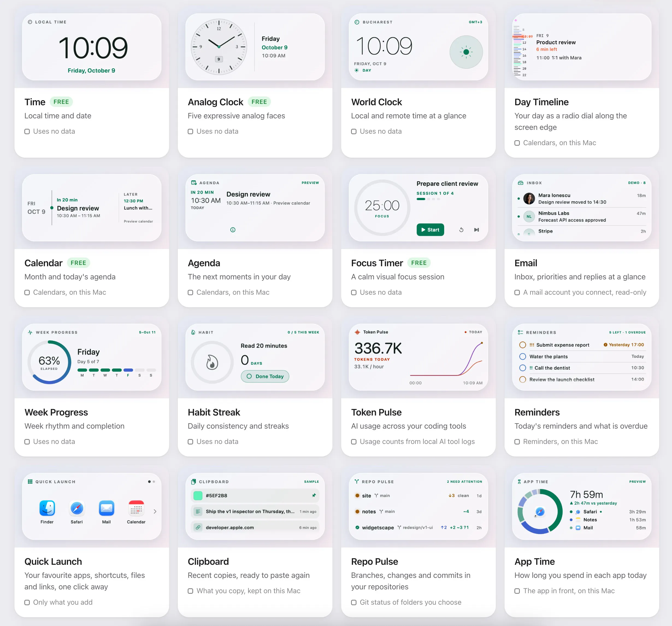The image size is (672, 626).
Task: Click the analog clock face
Action: tap(219, 47)
